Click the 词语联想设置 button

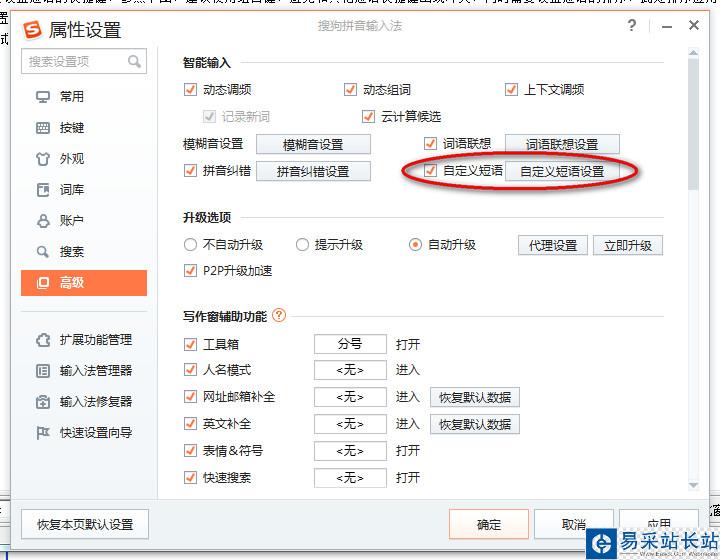pyautogui.click(x=562, y=145)
